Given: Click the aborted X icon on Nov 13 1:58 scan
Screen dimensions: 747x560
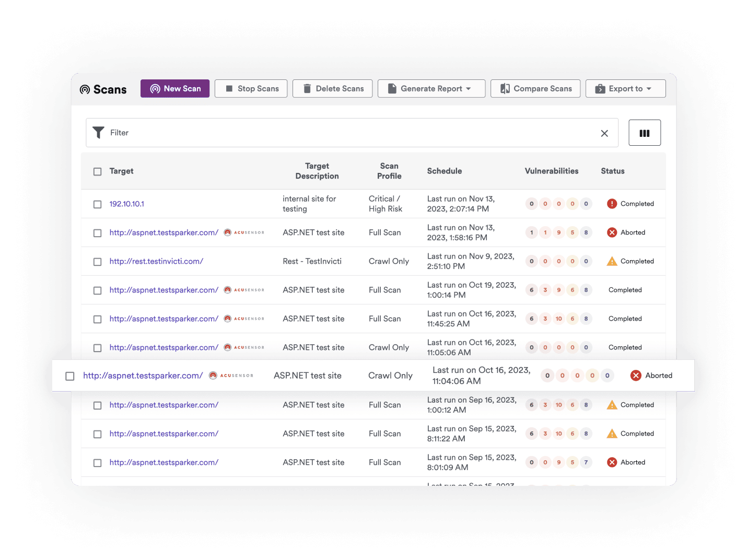Looking at the screenshot, I should coord(612,232).
